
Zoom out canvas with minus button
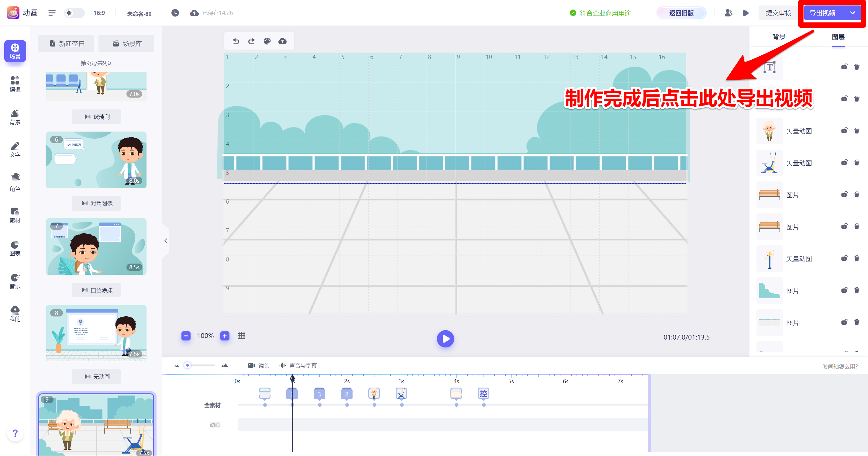pos(186,336)
